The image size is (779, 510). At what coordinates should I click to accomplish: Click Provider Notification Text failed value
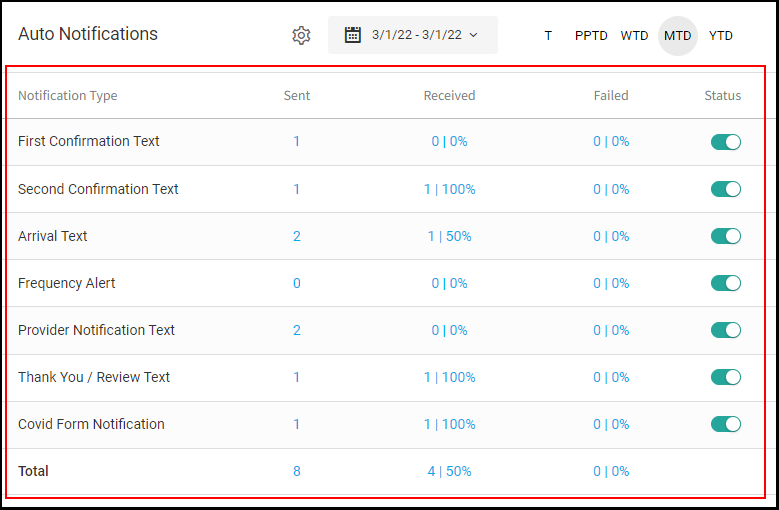click(611, 330)
